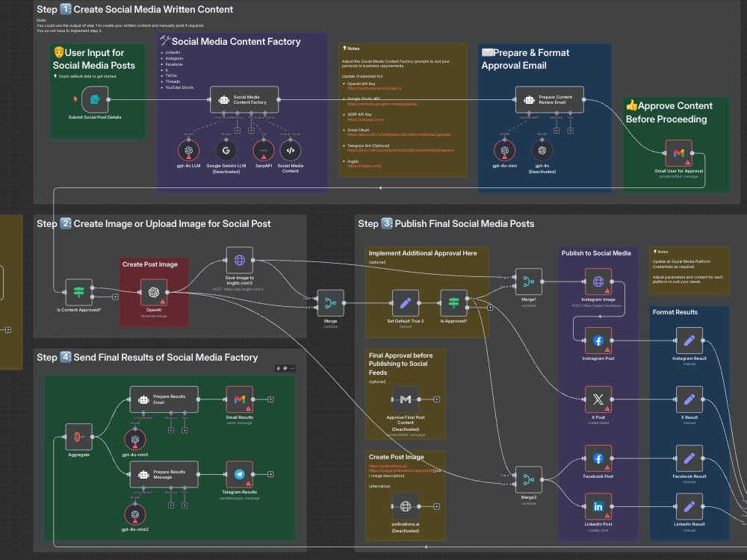Select the "Implement Additional Approval Here" note title

point(423,253)
